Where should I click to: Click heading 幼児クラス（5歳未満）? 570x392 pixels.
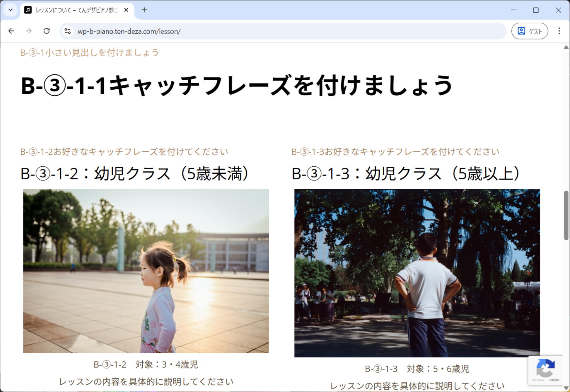pyautogui.click(x=135, y=173)
